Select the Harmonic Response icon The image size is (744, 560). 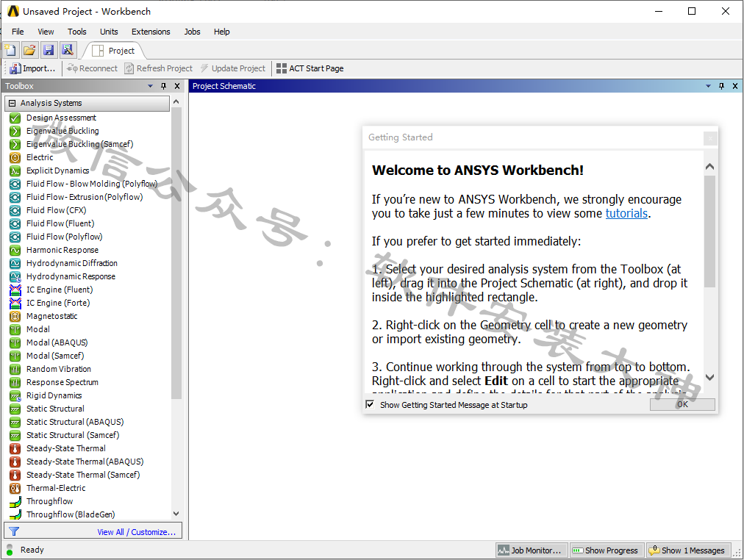click(15, 250)
